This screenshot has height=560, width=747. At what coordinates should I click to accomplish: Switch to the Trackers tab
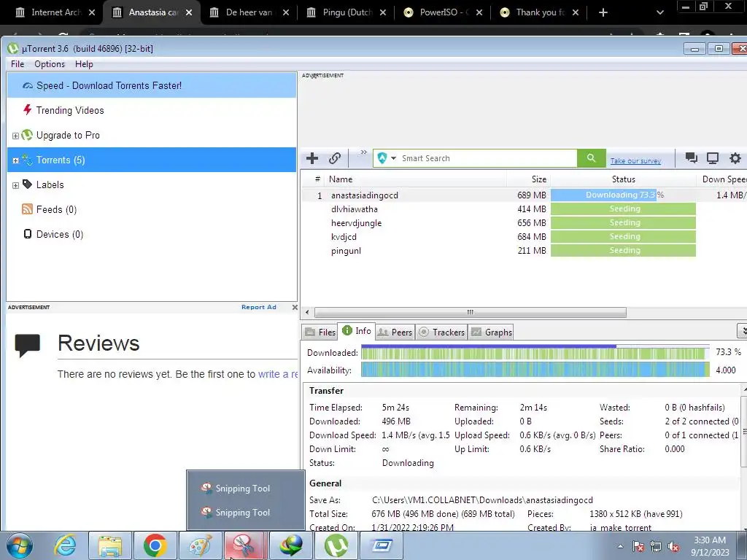[x=441, y=332]
